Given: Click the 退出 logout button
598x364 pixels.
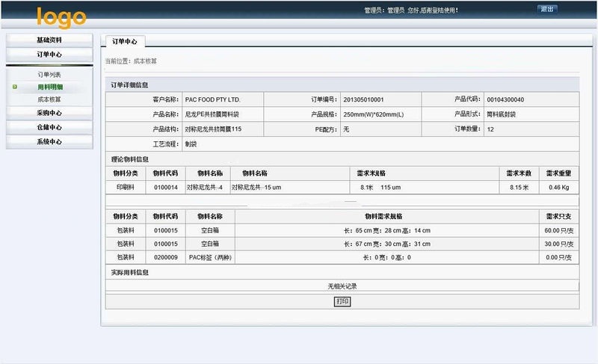Looking at the screenshot, I should point(547,9).
